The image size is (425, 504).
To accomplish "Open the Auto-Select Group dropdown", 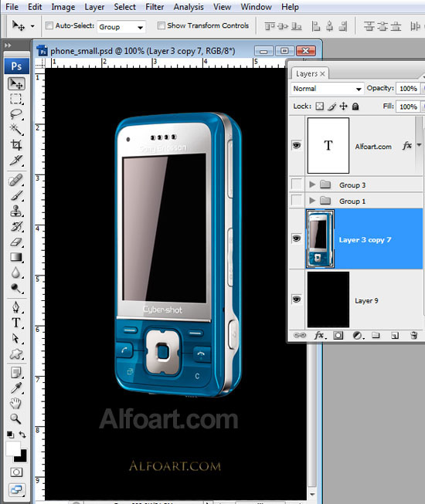I will [121, 27].
